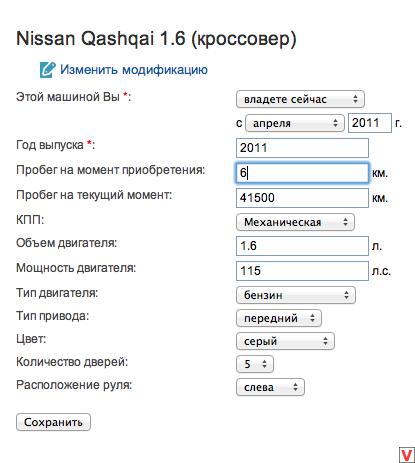Click the engine volume field 1.6
The image size is (415, 463).
302,246
